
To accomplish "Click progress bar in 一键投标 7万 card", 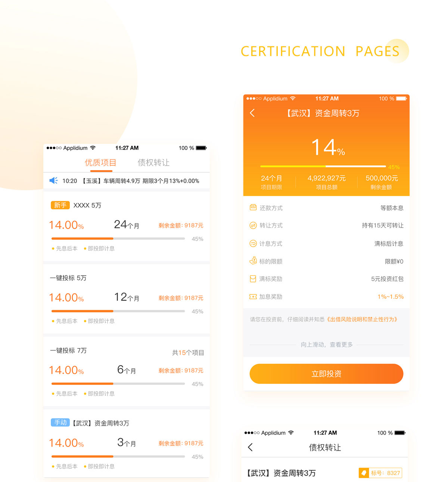I will tap(118, 384).
